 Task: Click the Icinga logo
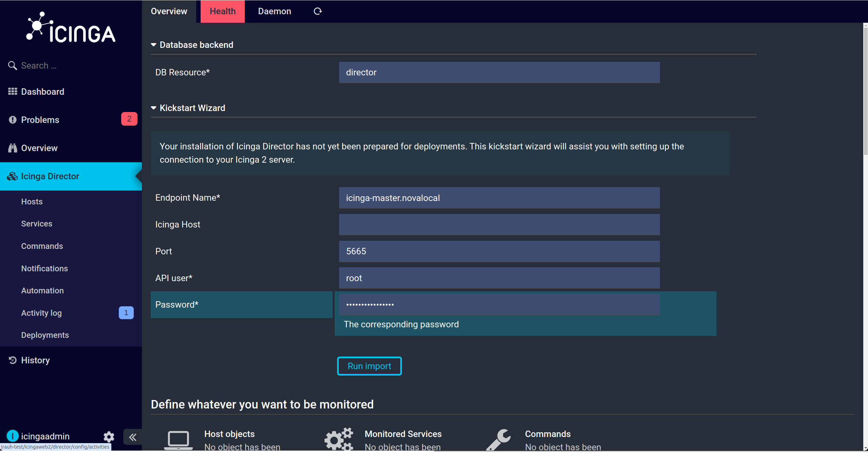71,27
